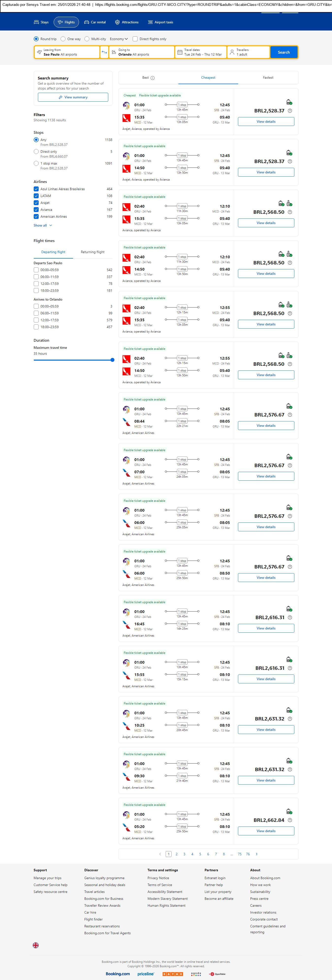The height and width of the screenshot is (980, 332).
Task: Switch to the Fastest results tab
Action: [268, 78]
